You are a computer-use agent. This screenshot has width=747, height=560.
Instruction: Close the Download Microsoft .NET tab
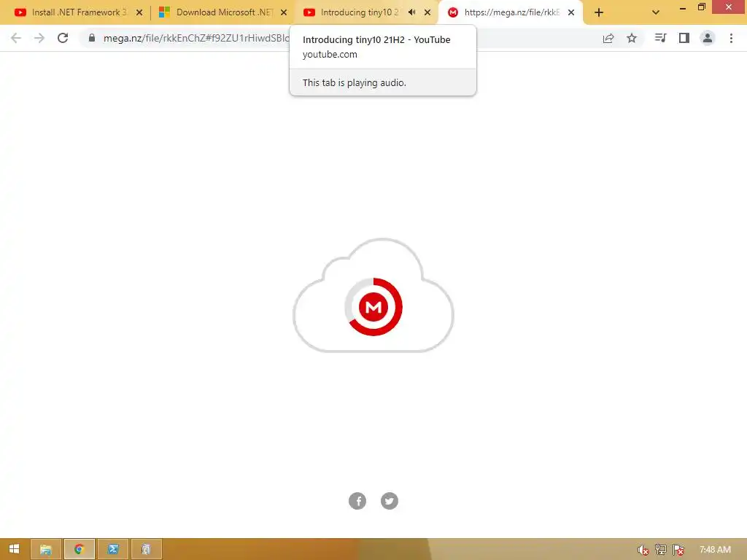[284, 13]
